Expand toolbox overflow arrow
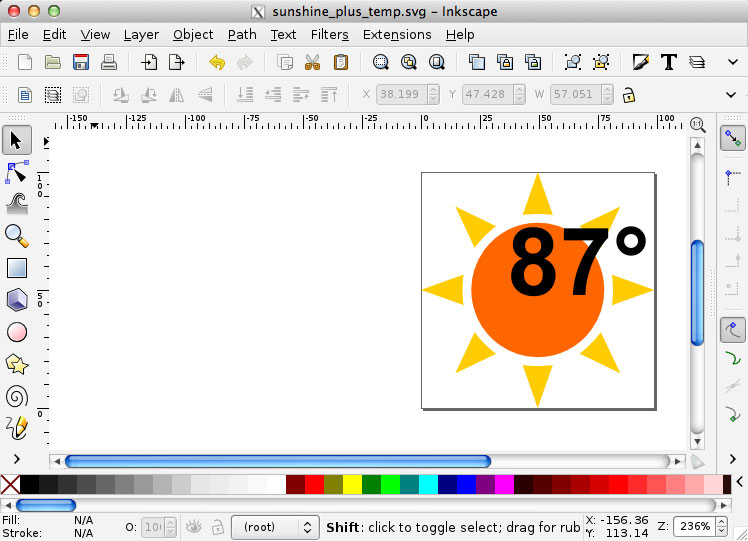 17,459
